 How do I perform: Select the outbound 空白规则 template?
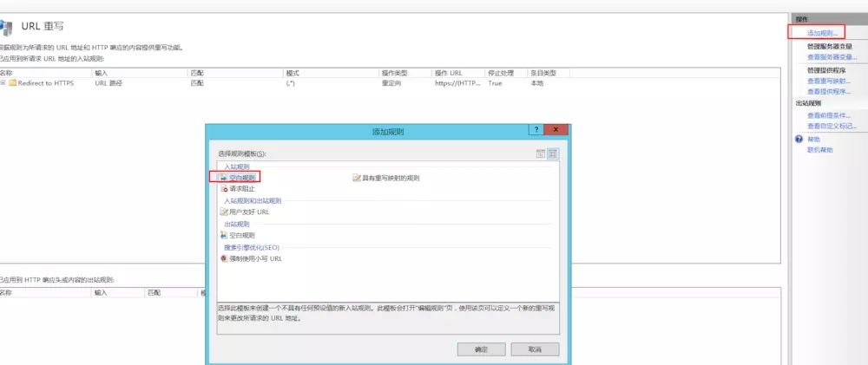(242, 235)
